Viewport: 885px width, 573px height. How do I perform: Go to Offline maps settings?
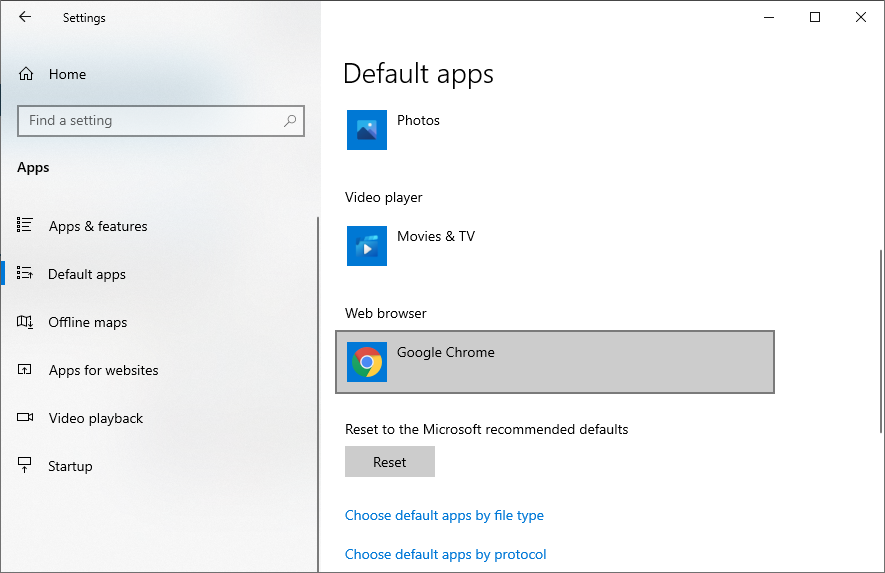[x=87, y=322]
